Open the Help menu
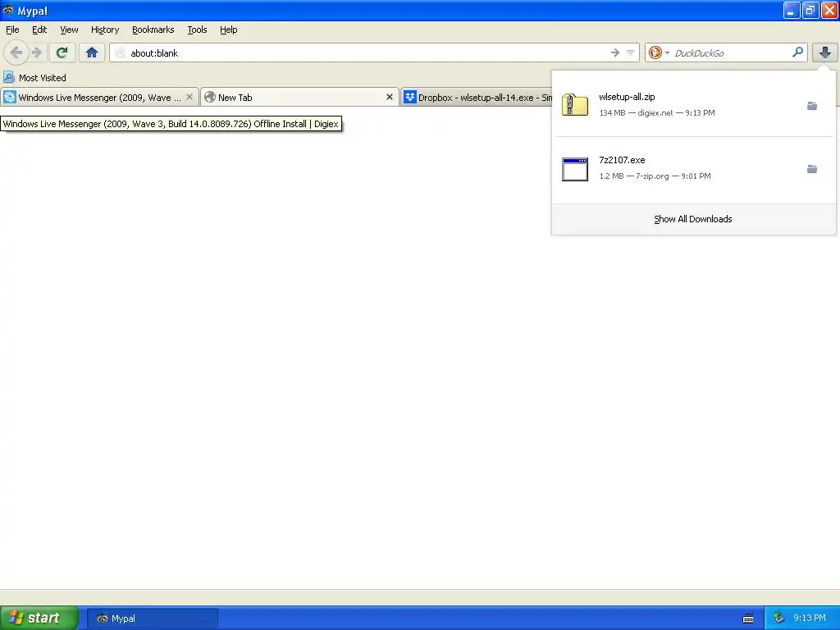840x630 pixels. click(229, 30)
